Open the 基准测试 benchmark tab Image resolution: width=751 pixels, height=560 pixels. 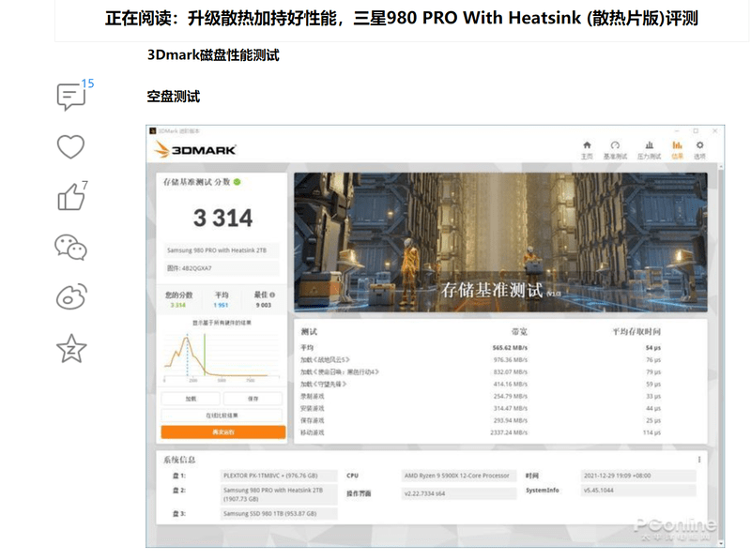tap(615, 150)
